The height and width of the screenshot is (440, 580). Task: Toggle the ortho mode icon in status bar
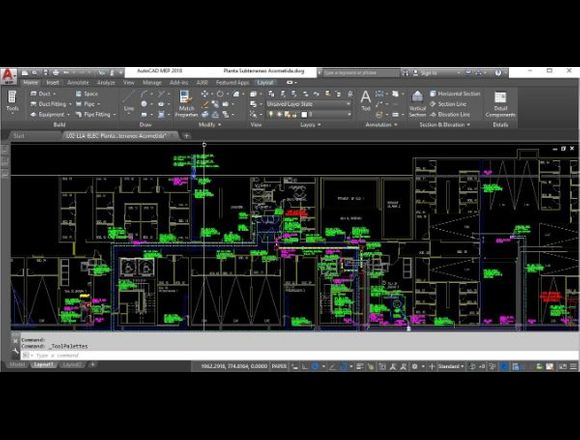[x=304, y=366]
